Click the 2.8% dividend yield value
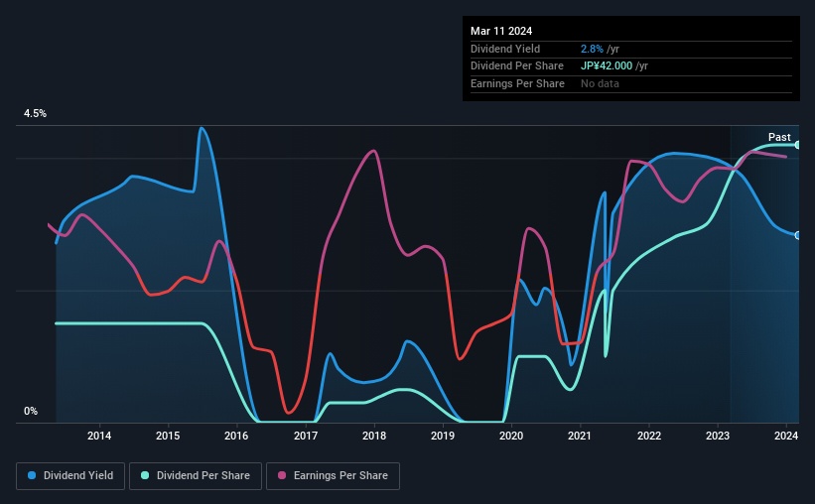The image size is (815, 504). click(592, 49)
